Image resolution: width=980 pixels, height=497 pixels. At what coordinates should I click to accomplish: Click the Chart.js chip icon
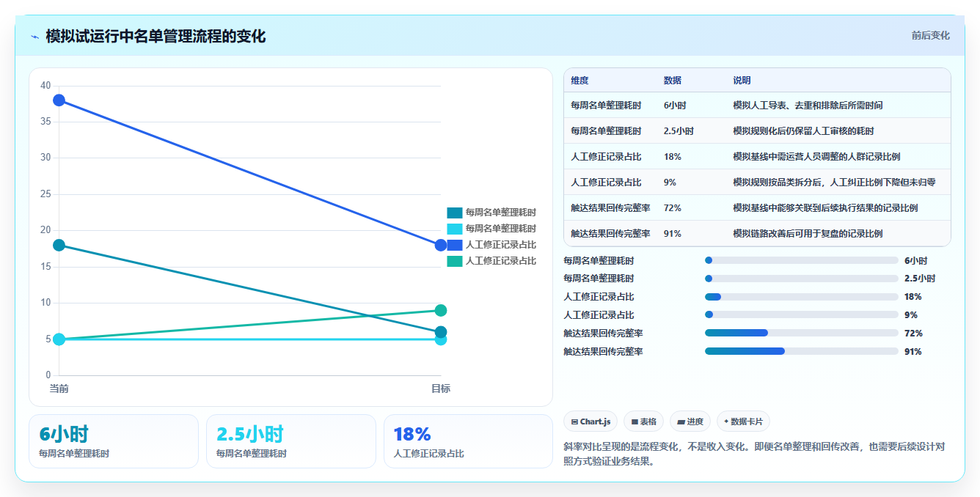[x=574, y=421]
